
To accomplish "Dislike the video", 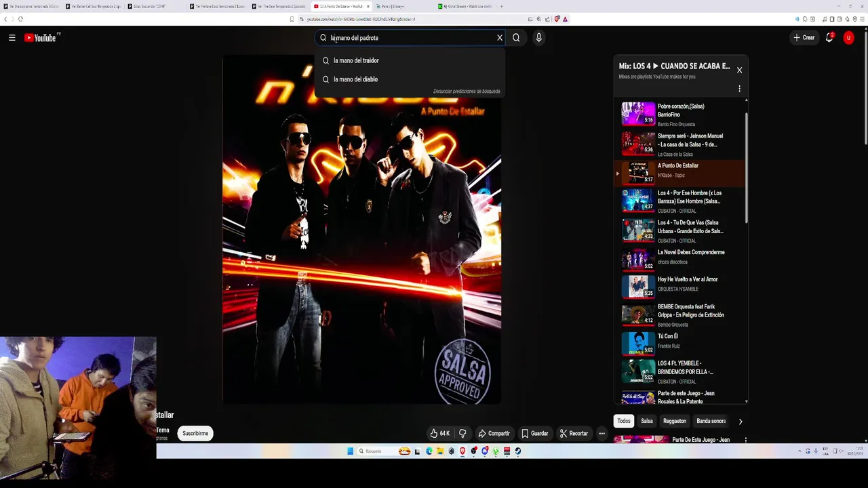I will [462, 433].
